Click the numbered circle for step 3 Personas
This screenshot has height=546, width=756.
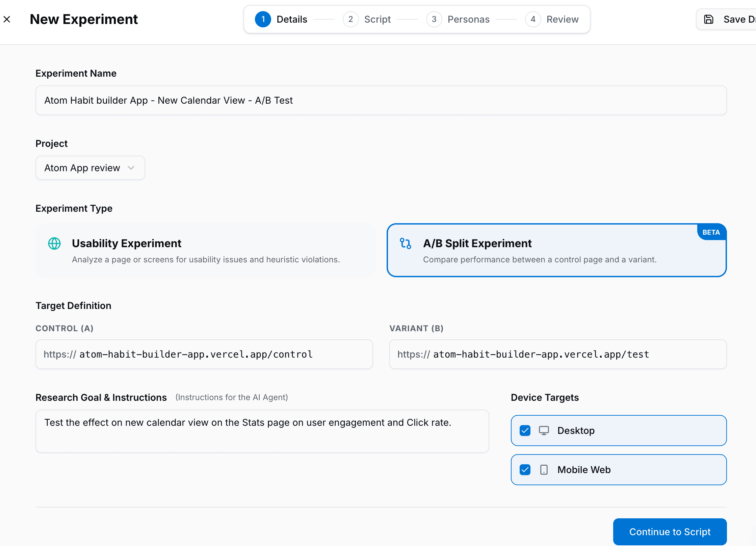point(434,19)
